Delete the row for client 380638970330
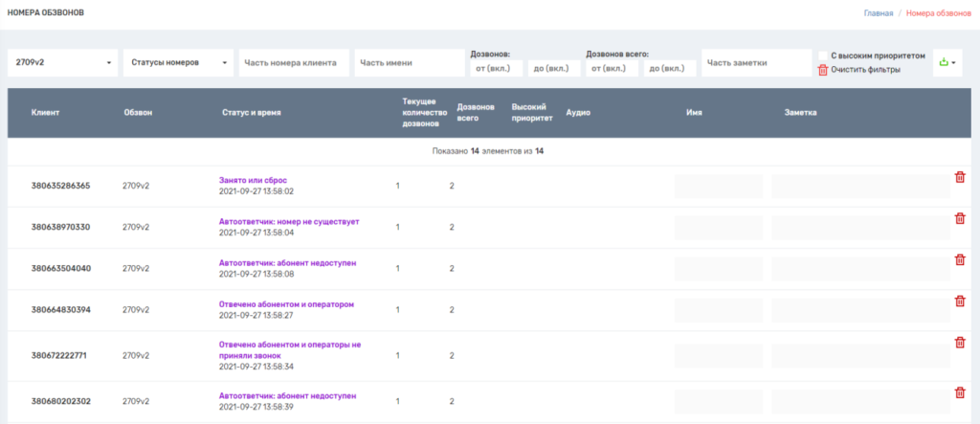This screenshot has width=980, height=424. tap(959, 218)
